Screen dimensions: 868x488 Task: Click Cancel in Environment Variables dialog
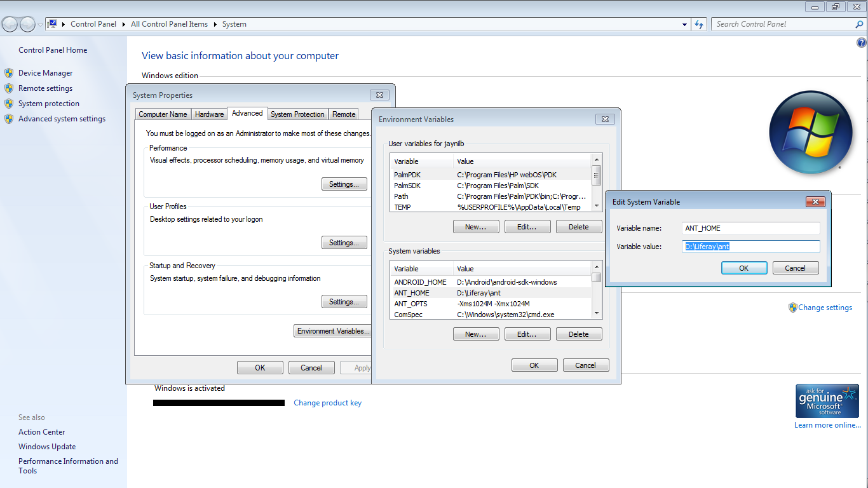pos(586,365)
